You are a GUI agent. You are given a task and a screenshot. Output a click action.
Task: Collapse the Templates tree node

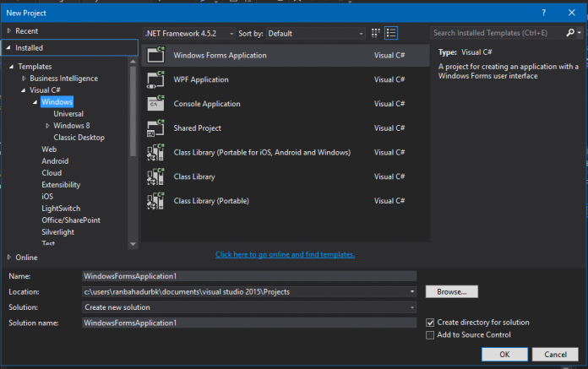11,67
